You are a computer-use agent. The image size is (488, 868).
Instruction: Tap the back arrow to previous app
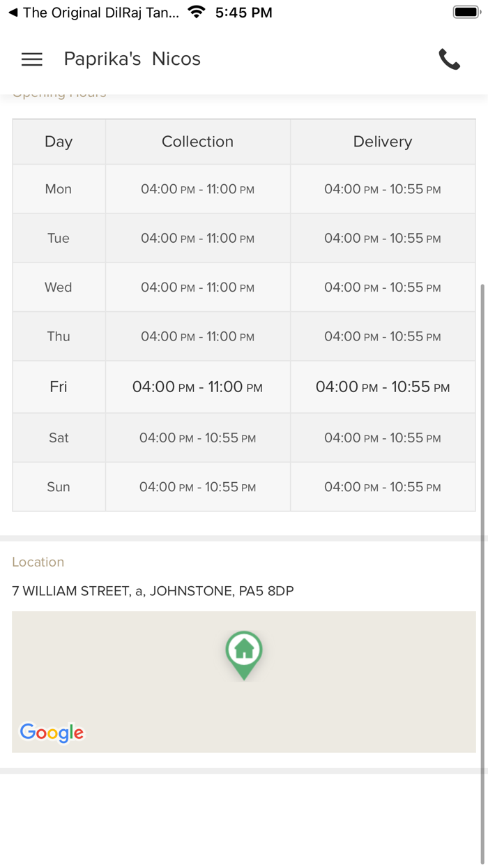pos(13,13)
